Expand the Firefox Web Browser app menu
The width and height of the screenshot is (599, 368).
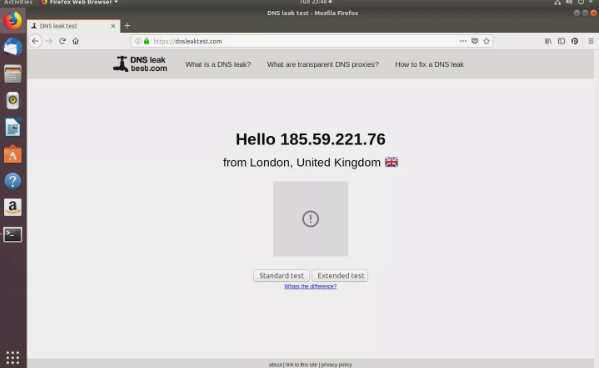pos(79,2)
